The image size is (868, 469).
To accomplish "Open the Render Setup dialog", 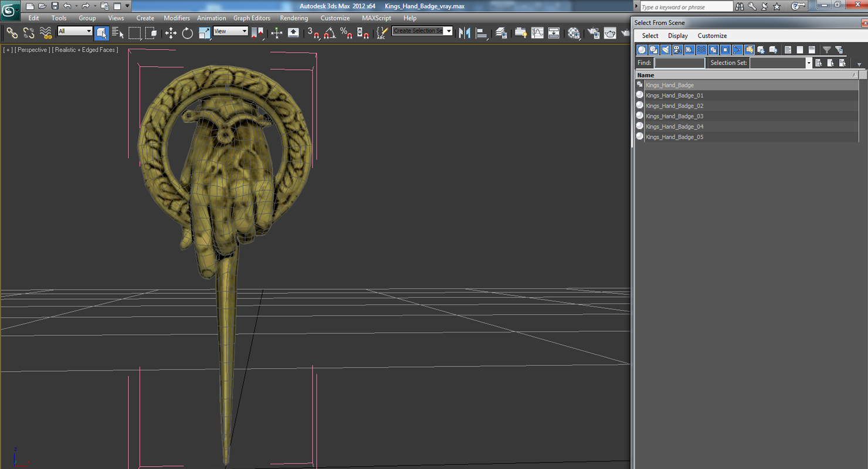I will tap(594, 33).
